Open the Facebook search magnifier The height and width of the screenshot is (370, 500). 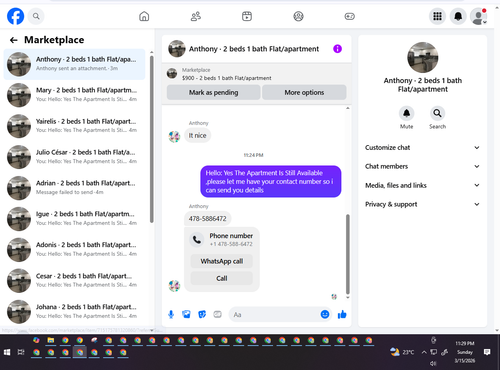click(x=36, y=16)
